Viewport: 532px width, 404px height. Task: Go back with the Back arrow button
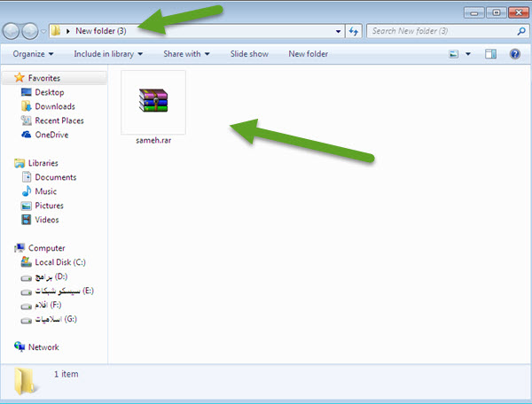point(11,32)
